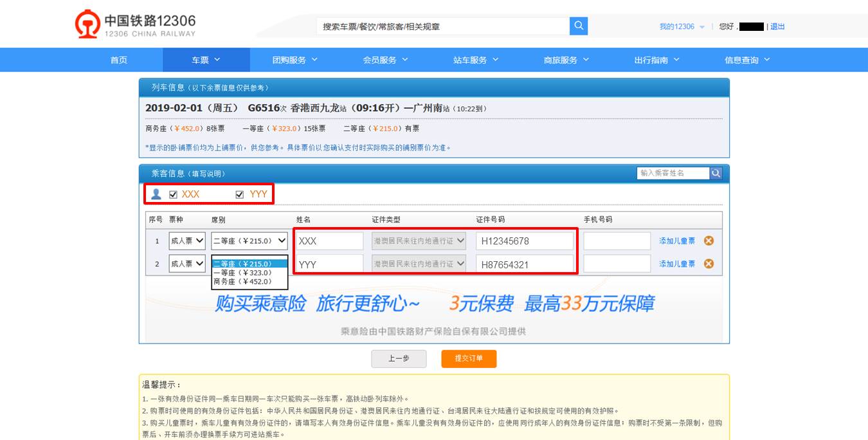Remove passenger YYY using the orange X icon
Screen dimensions: 868x440
click(709, 263)
